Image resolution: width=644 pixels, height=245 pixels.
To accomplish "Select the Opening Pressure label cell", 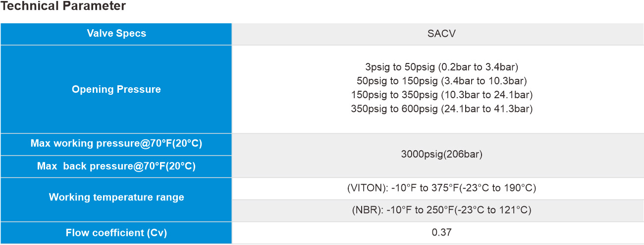I will tap(116, 89).
